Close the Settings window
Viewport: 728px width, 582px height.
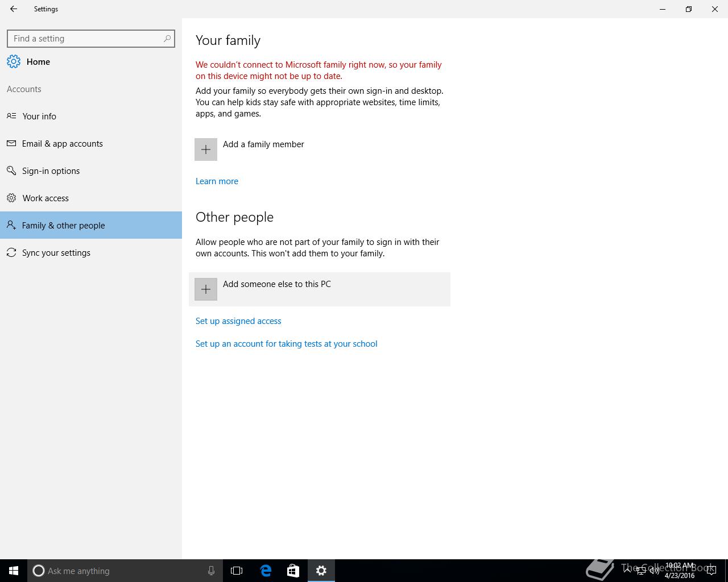(715, 9)
